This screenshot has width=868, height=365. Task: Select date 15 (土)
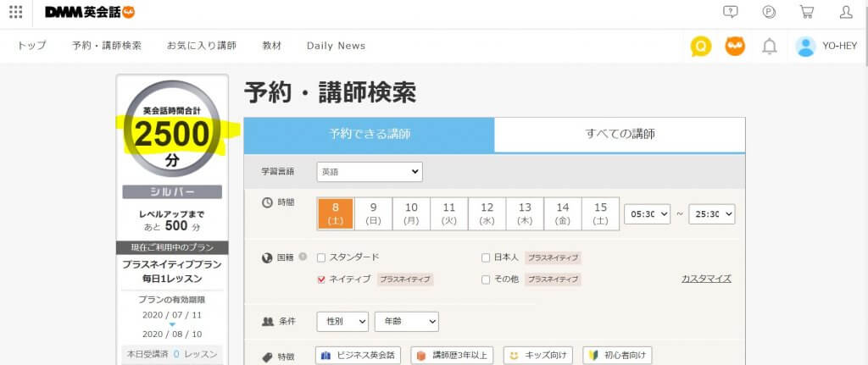(x=601, y=213)
